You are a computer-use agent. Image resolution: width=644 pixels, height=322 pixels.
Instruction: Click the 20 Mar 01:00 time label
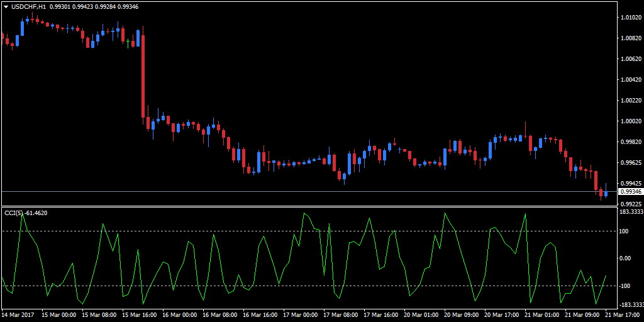421,315
